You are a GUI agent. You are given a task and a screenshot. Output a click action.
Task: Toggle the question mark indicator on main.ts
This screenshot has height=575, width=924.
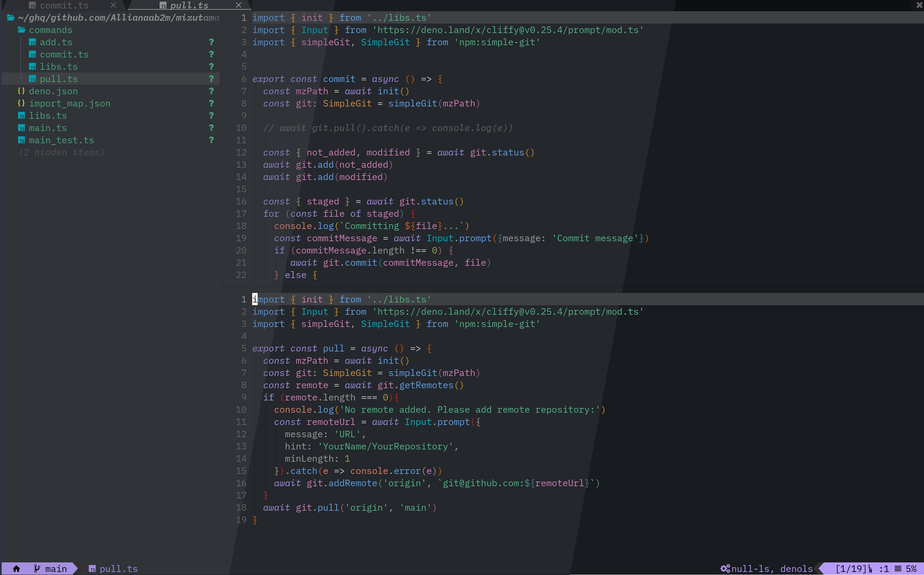211,128
